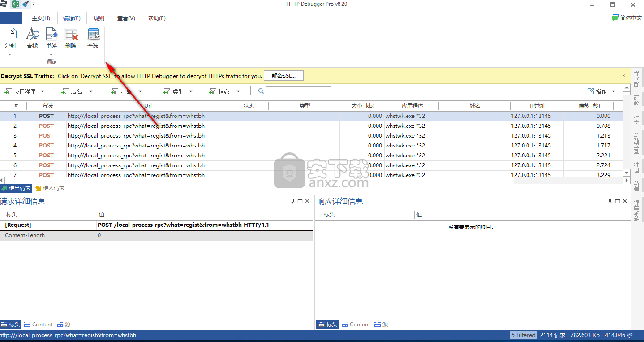Open the Help 帮助(E) ribbon tab
The height and width of the screenshot is (342, 644).
click(x=156, y=18)
